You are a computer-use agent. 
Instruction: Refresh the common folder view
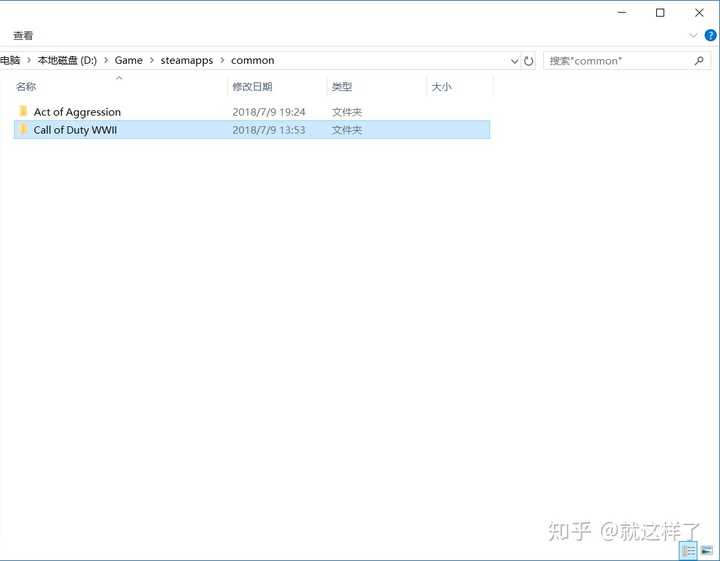529,61
